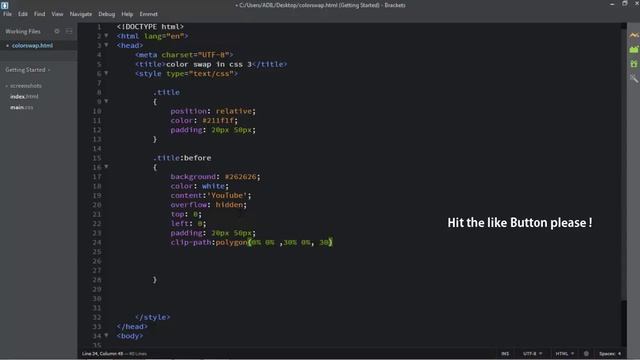
Task: Place cursor on color value #211f1f
Action: click(219, 120)
